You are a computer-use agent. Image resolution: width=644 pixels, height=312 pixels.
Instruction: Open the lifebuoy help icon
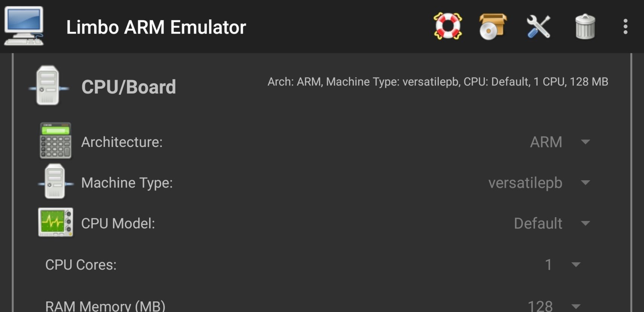pos(448,26)
